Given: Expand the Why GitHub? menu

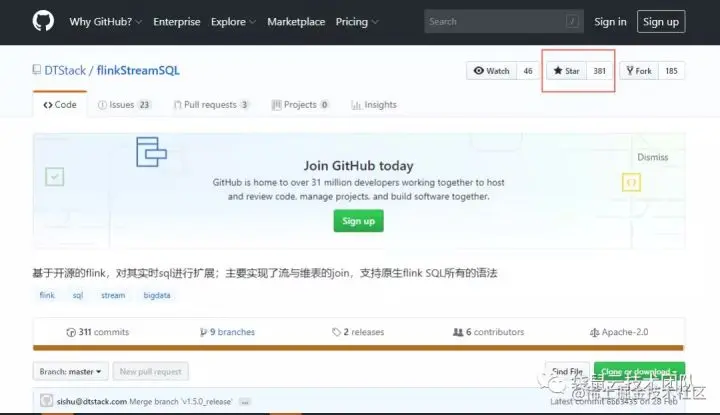Looking at the screenshot, I should 105,22.
